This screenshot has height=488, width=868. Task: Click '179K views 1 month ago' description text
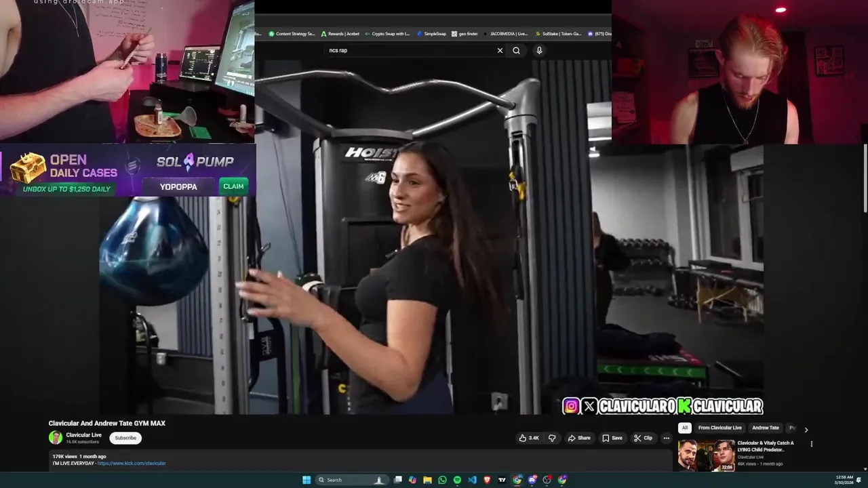(79, 457)
